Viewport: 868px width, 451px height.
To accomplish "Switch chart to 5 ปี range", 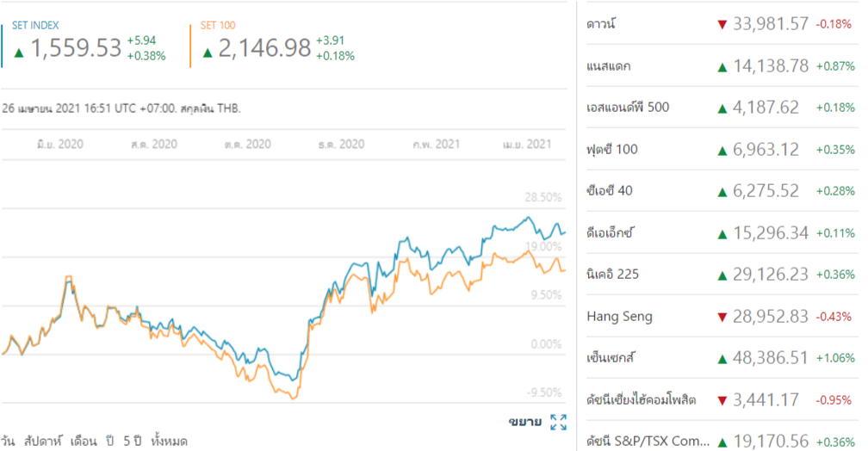I will tap(133, 442).
